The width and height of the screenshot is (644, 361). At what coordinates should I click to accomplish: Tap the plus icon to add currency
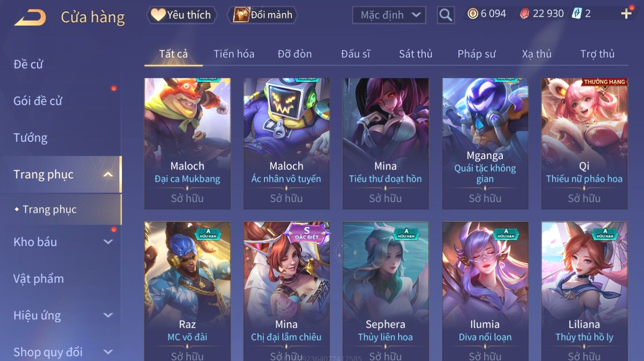(626, 14)
